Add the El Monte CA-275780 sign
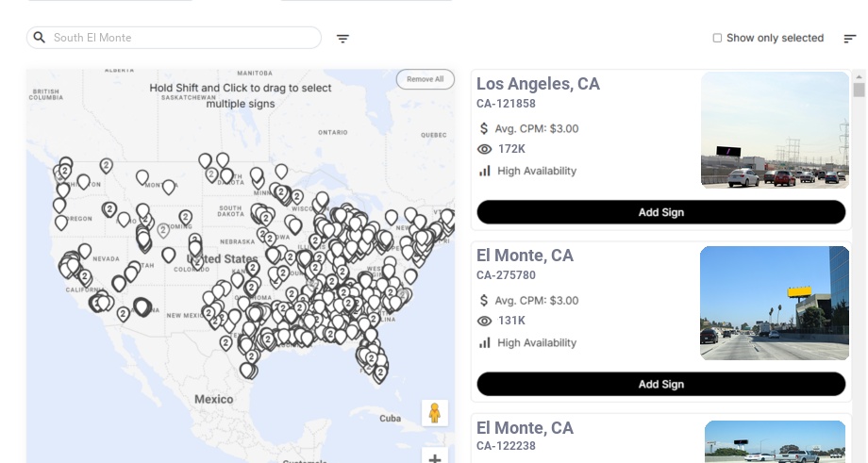 [660, 384]
